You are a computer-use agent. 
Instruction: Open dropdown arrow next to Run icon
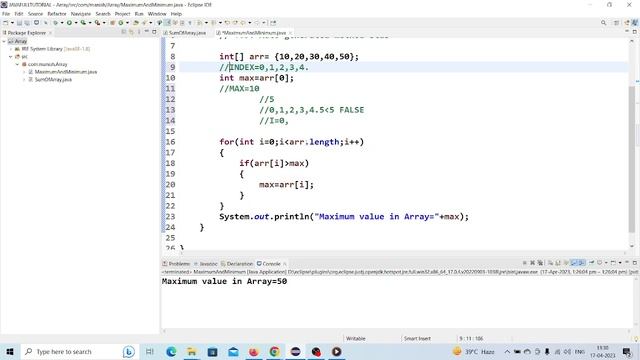(x=76, y=23)
